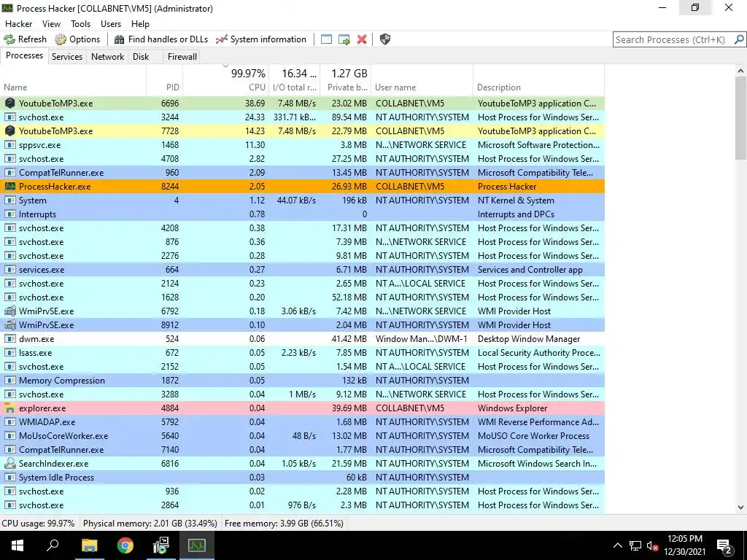Screen dimensions: 747x560
Task: Click the taskbar clock 12:05 PM
Action: click(684, 539)
